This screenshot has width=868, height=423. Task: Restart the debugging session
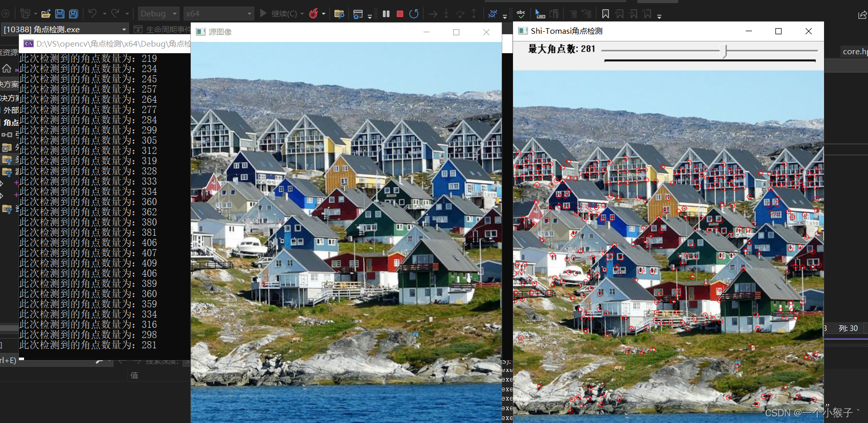coord(414,14)
